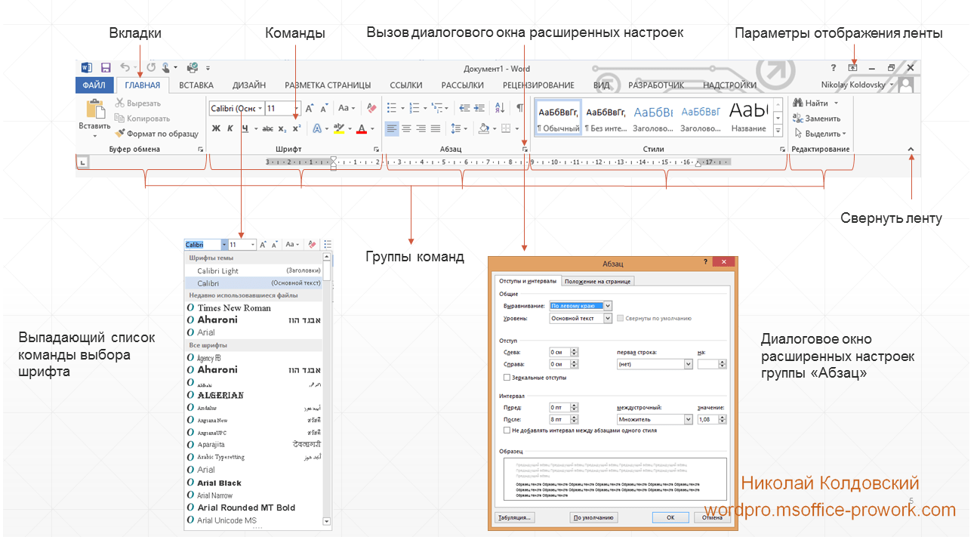
Task: Open Шрифт group dialog launcher
Action: pyautogui.click(x=377, y=150)
